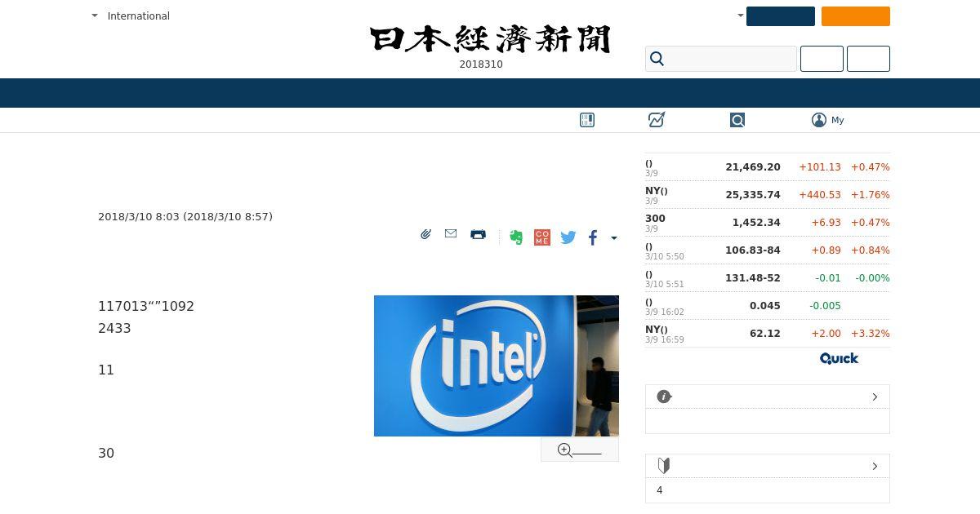Open the newspaper viewer icon

tap(587, 120)
